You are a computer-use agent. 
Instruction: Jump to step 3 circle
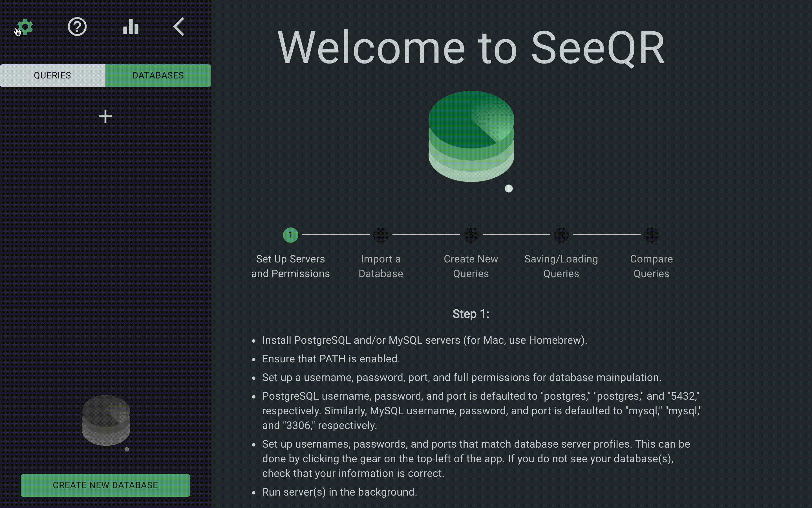471,235
